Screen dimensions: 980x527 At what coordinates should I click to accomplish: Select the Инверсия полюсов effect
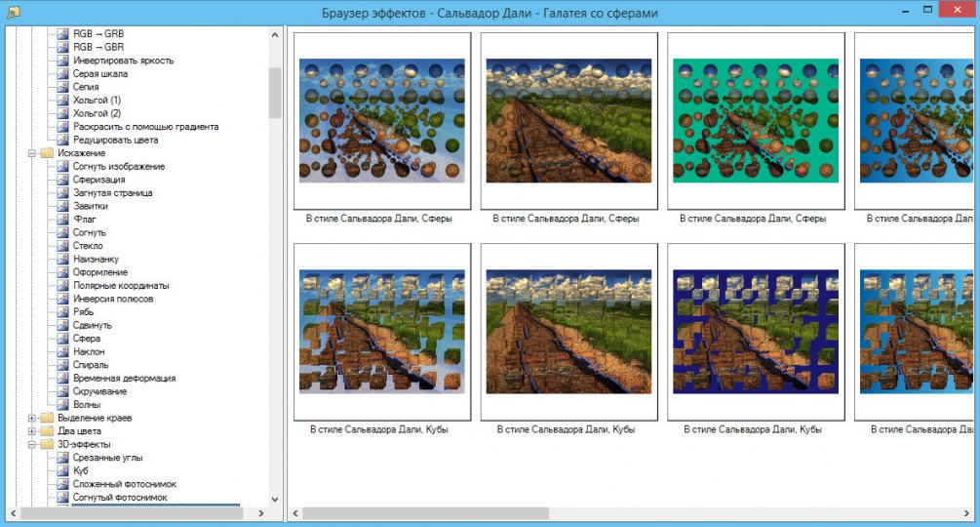point(113,299)
